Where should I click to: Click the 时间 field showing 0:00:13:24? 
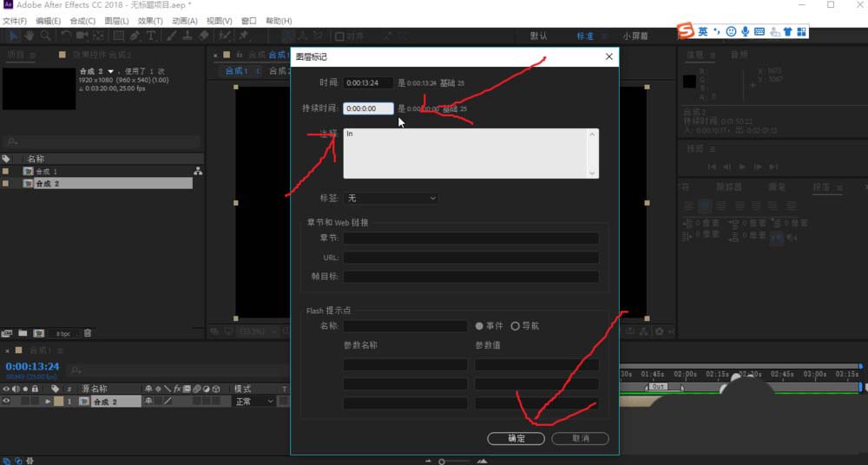(x=368, y=83)
